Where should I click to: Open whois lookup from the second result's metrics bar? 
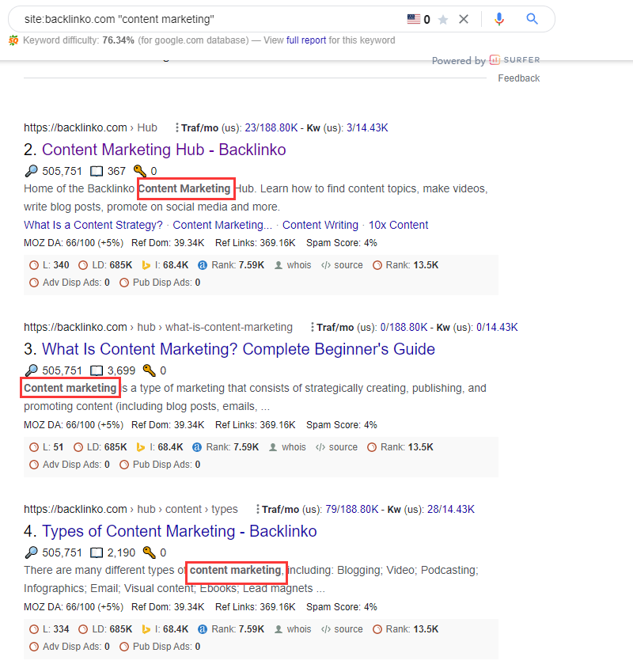[294, 265]
